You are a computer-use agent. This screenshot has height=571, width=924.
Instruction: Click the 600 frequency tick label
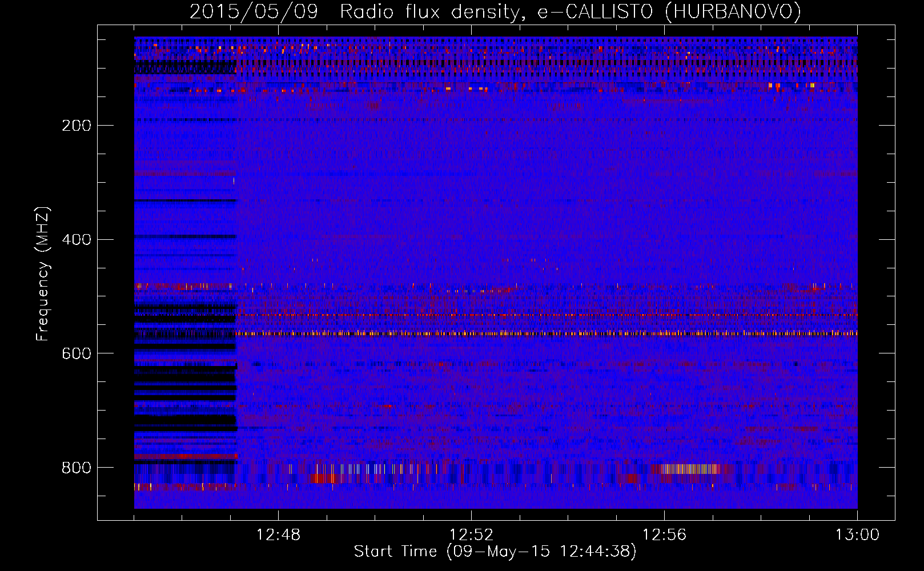coord(77,354)
